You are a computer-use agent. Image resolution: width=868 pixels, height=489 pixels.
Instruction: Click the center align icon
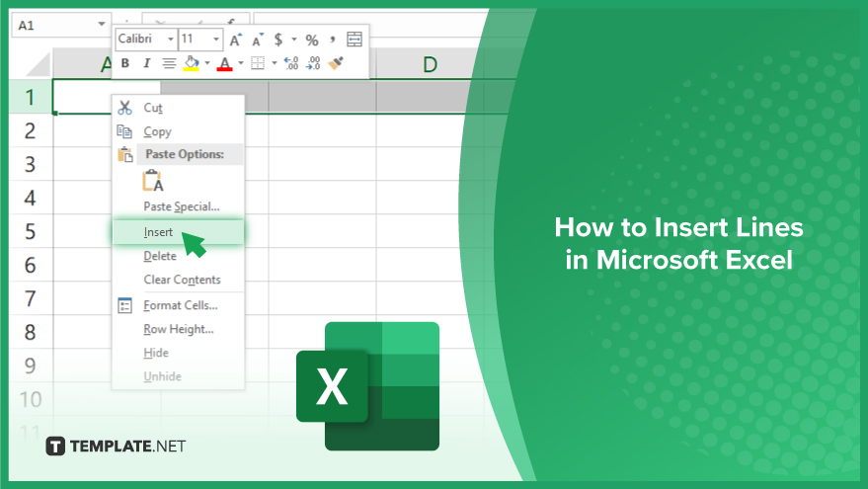[x=169, y=63]
